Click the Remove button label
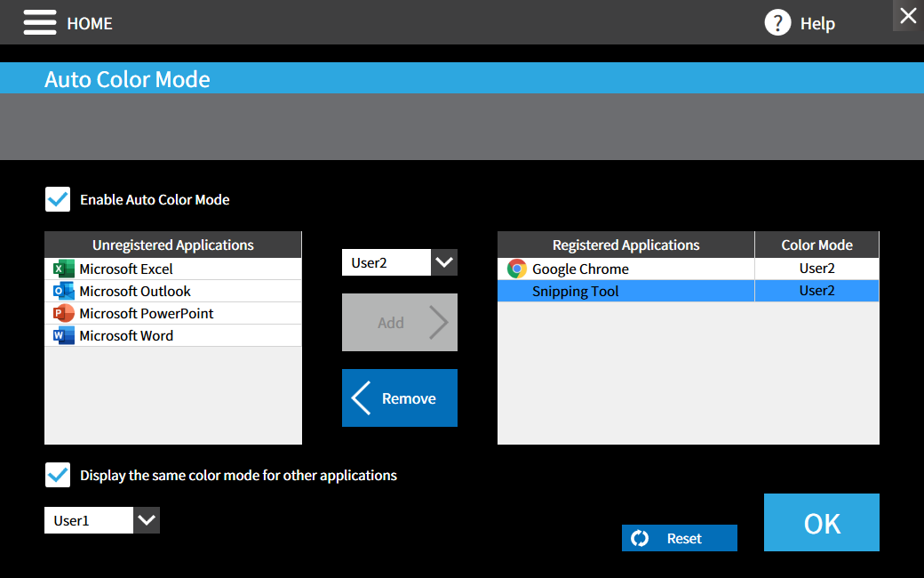The width and height of the screenshot is (924, 578). tap(409, 398)
